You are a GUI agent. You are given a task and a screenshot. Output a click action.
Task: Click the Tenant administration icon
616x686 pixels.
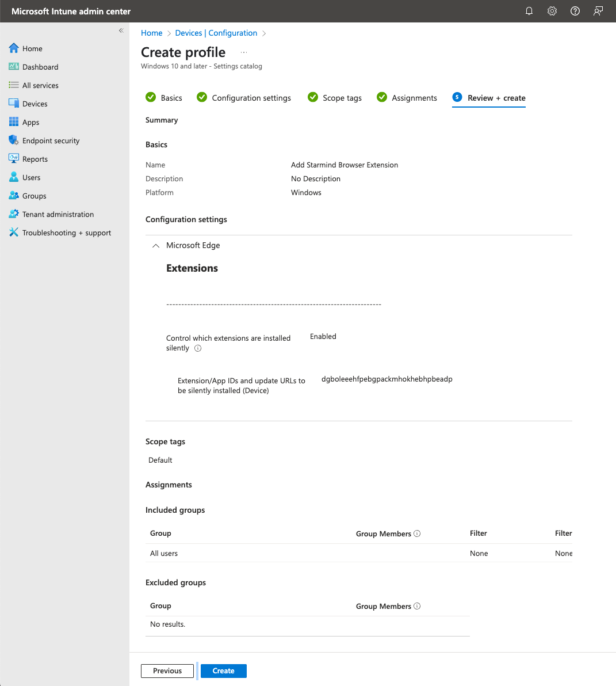coord(14,214)
